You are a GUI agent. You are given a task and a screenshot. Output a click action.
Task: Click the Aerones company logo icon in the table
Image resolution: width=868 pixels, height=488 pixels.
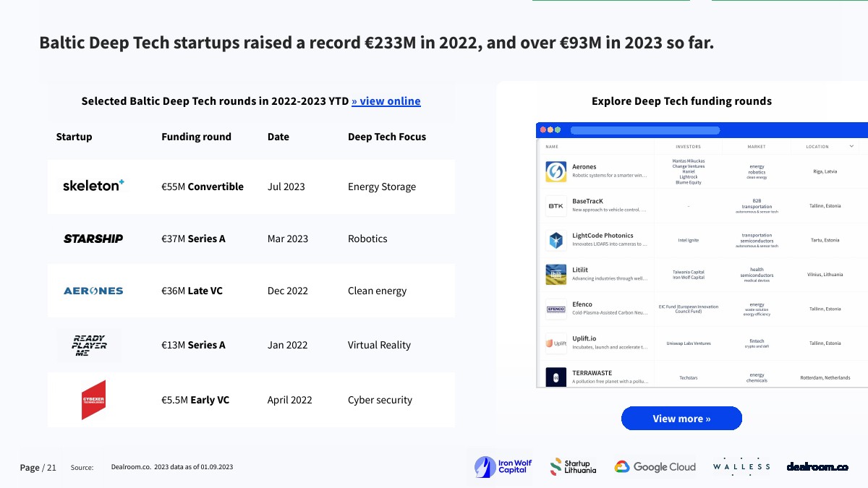(x=556, y=171)
